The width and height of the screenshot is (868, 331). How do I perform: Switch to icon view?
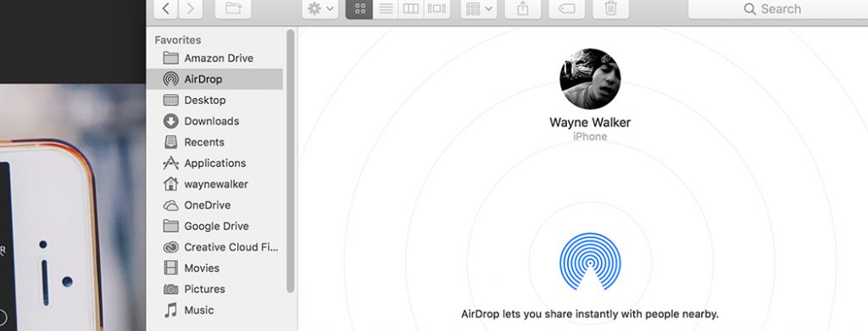[x=359, y=8]
